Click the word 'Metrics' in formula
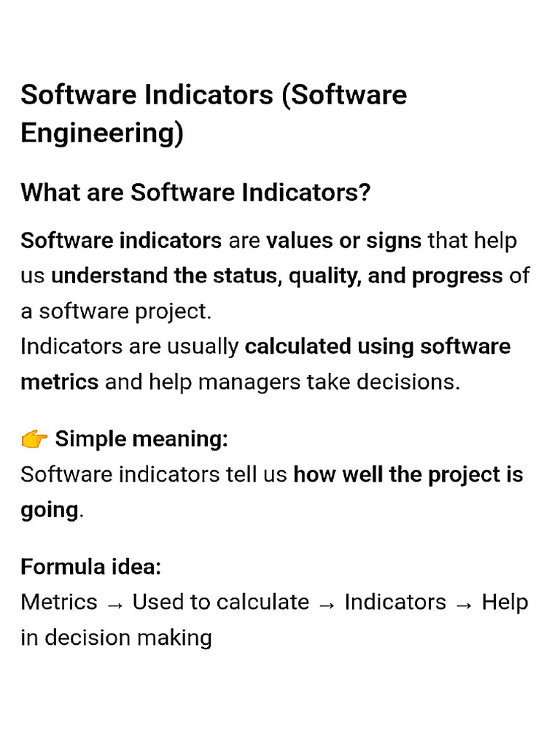The image size is (560, 747). pyautogui.click(x=59, y=602)
